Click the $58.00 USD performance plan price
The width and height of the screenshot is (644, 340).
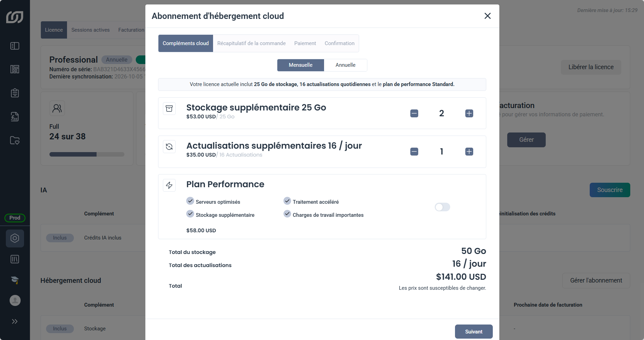[201, 231]
